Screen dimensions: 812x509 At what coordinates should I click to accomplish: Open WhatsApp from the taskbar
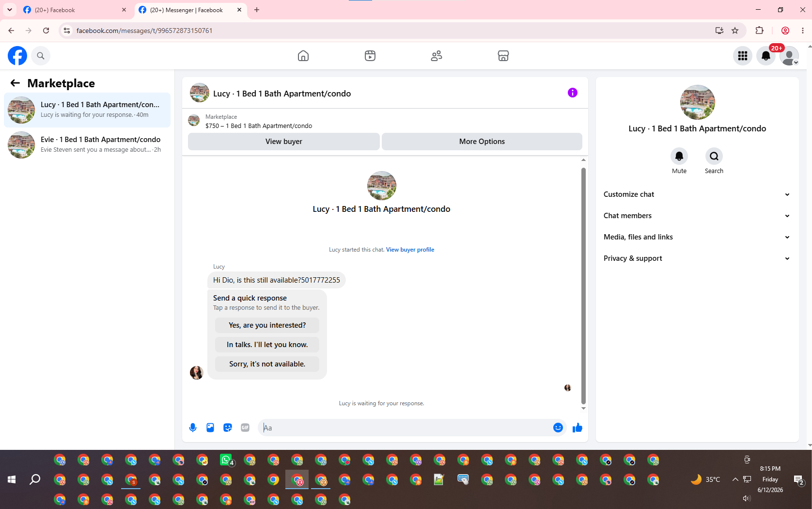(x=226, y=460)
